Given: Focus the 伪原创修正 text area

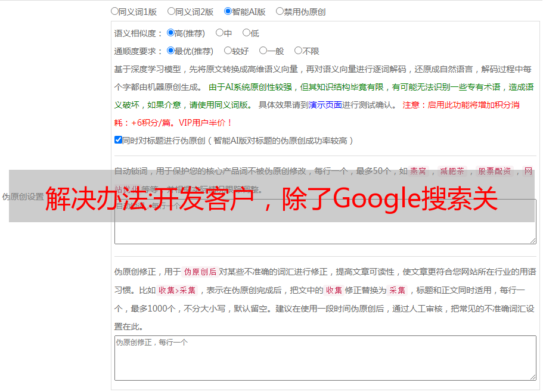Looking at the screenshot, I should [x=325, y=357].
